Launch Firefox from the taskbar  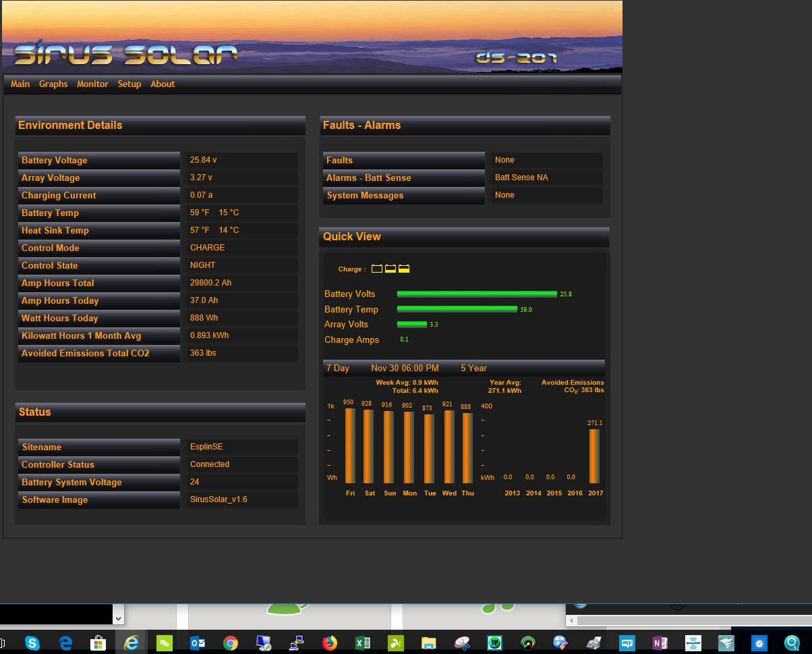[x=329, y=643]
